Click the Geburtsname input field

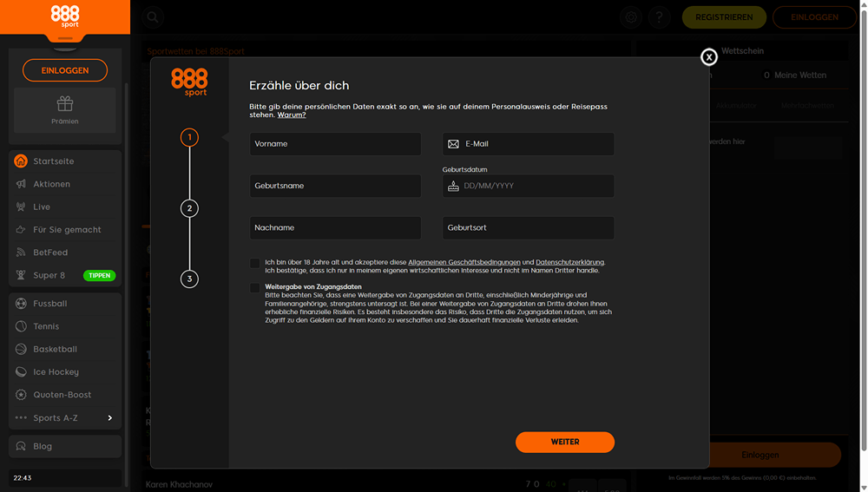(x=335, y=186)
